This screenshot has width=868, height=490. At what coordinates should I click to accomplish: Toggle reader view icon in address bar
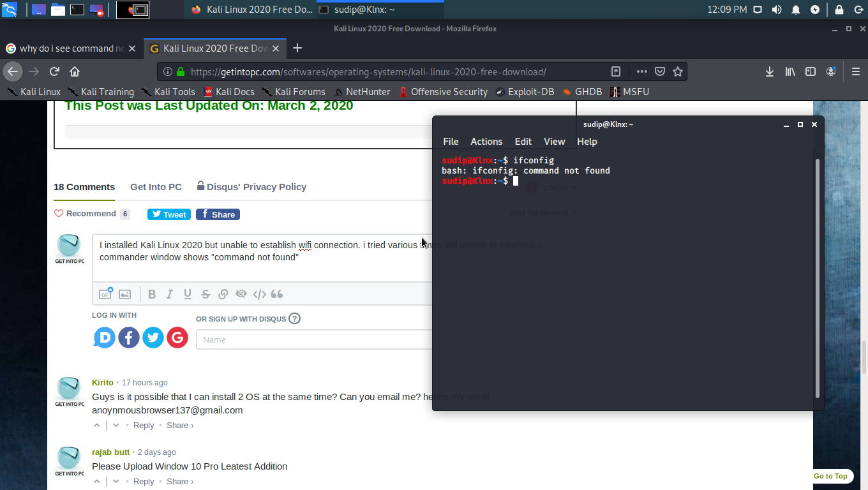[616, 71]
